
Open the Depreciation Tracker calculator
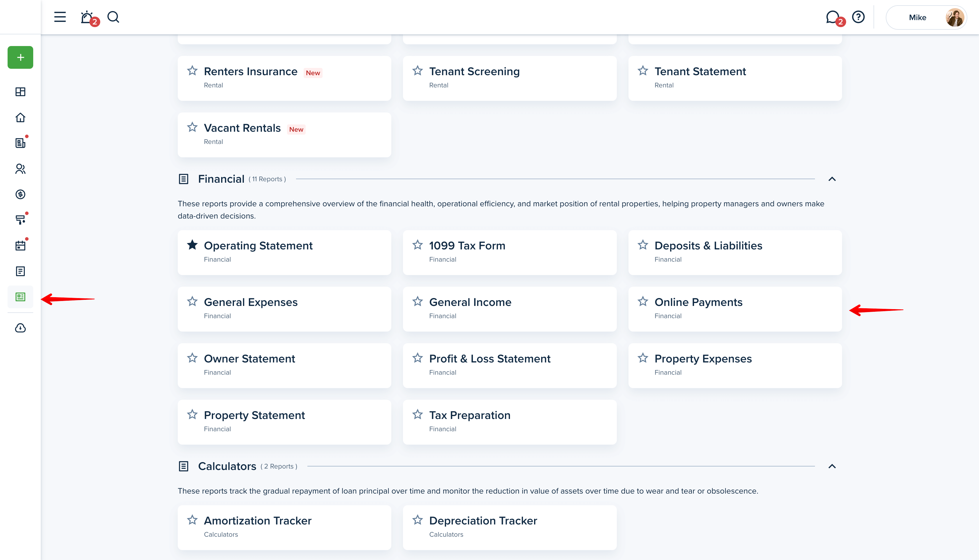click(x=510, y=528)
